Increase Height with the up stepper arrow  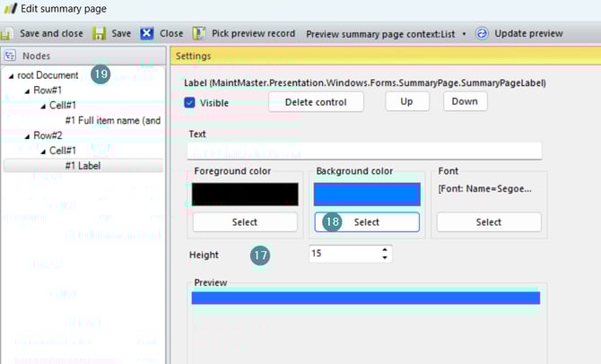point(385,250)
